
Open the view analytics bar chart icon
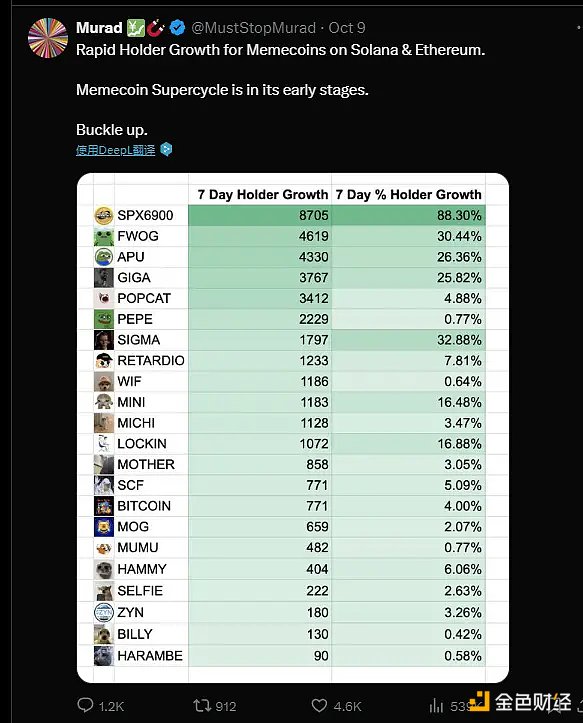[x=436, y=705]
